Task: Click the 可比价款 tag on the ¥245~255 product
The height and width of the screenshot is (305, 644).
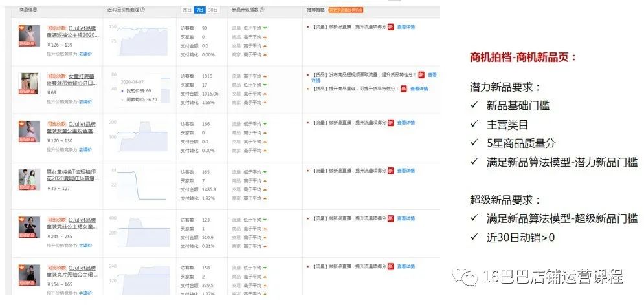Action: [57, 220]
